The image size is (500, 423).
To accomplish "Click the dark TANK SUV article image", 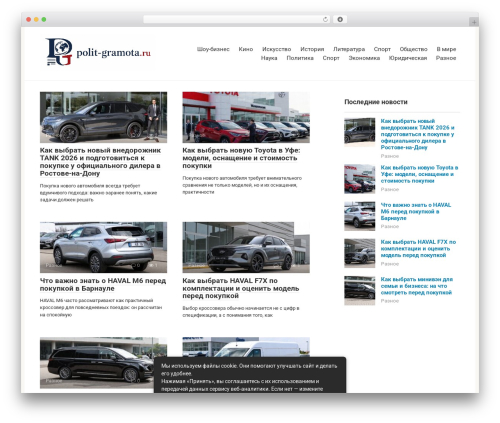I will [103, 117].
